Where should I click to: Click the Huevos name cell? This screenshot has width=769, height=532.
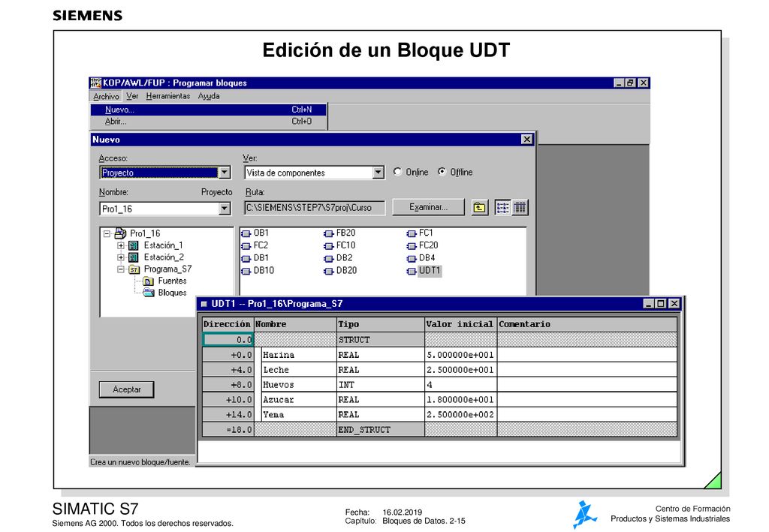pos(299,384)
